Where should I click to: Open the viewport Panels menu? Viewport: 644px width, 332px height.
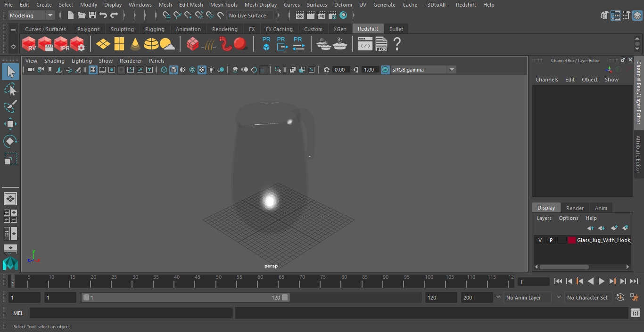(157, 61)
